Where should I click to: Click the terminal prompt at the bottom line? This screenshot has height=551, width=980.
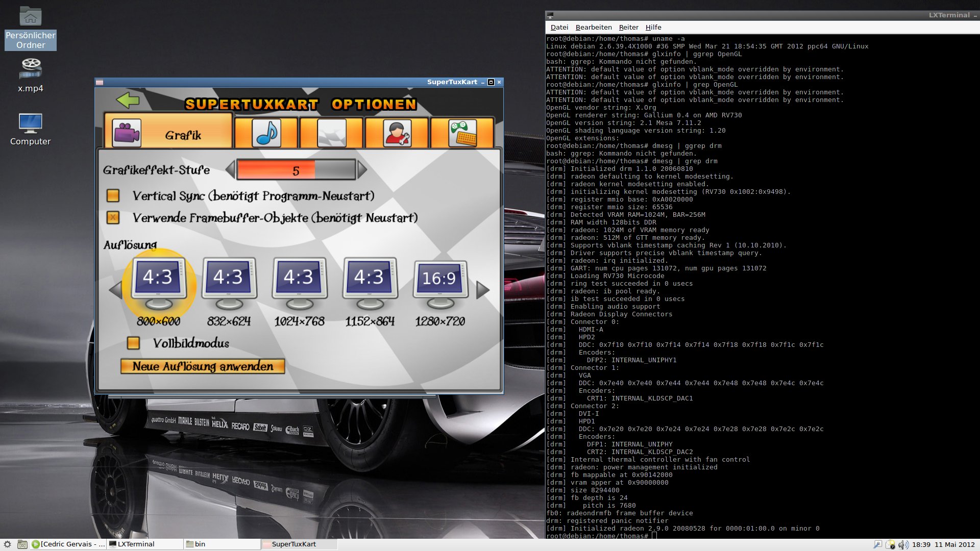tap(601, 536)
